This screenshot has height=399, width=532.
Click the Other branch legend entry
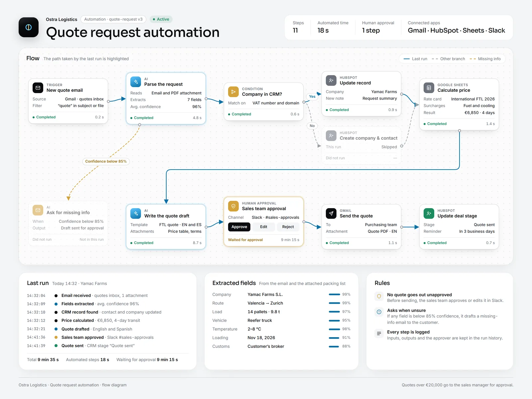[448, 59]
